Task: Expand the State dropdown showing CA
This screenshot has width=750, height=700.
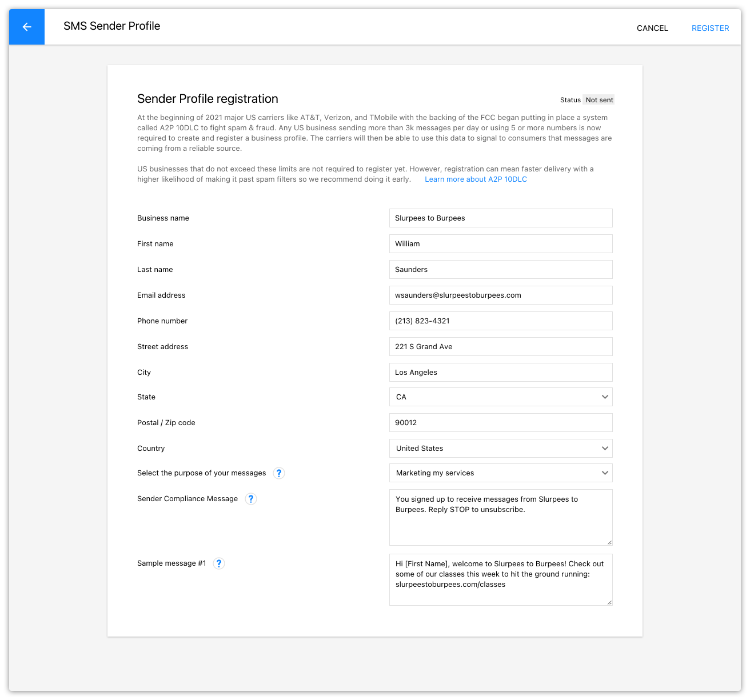Action: pos(501,397)
